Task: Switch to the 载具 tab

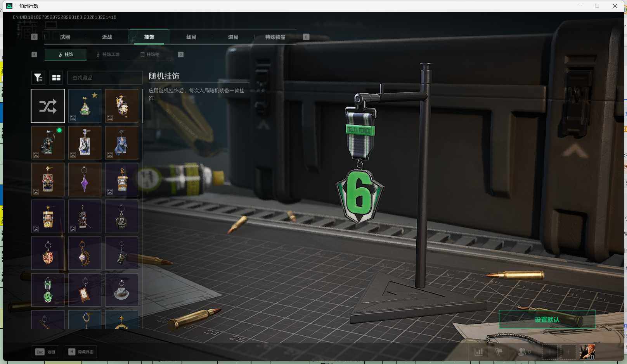Action: [x=191, y=37]
